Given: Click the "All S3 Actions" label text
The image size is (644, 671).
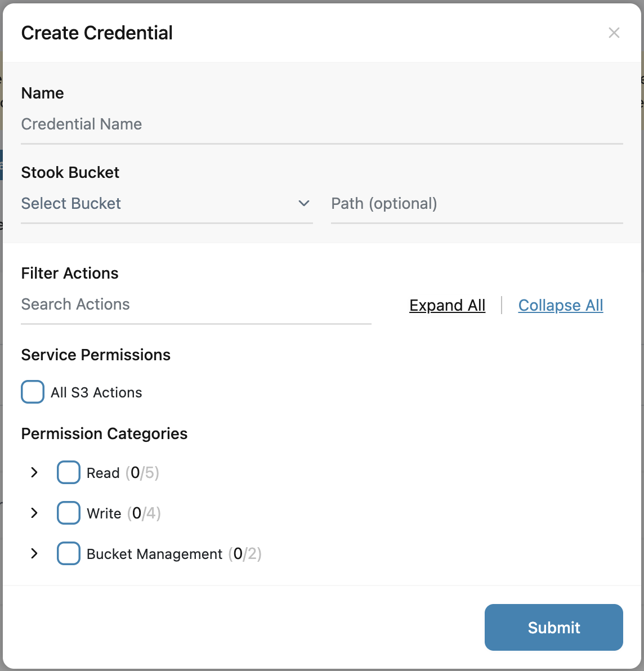Looking at the screenshot, I should click(x=96, y=392).
